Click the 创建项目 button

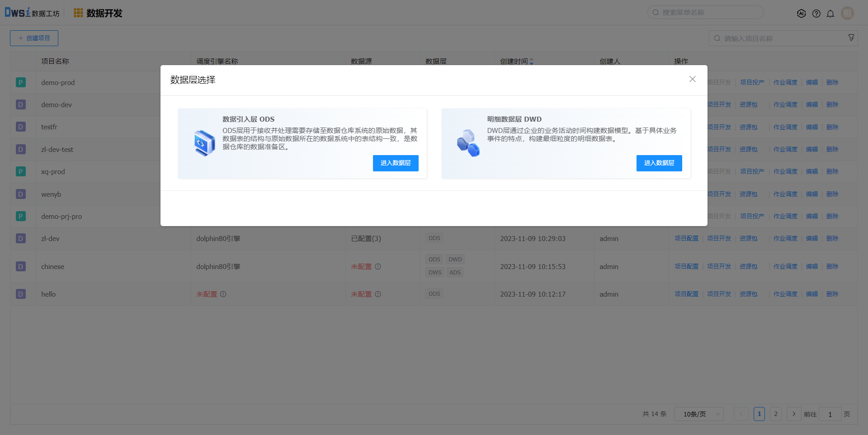(x=34, y=38)
